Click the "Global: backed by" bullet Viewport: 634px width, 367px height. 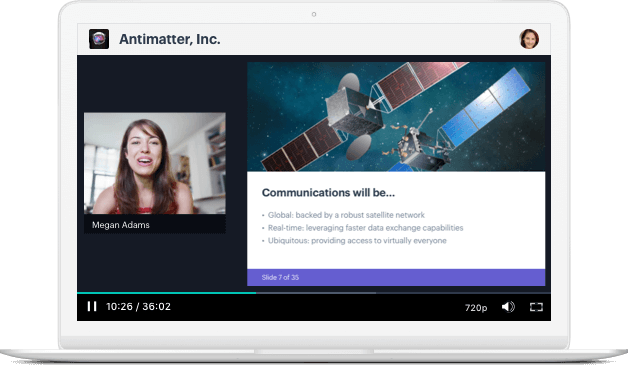pyautogui.click(x=346, y=216)
